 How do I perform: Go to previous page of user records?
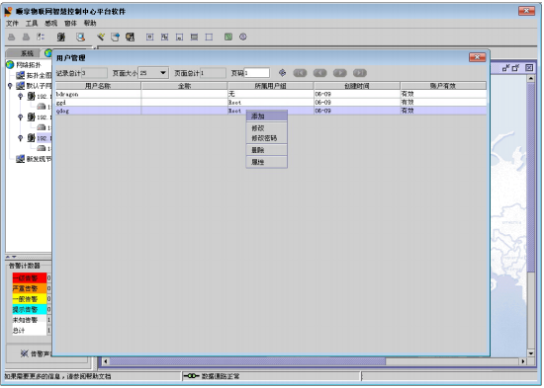320,73
